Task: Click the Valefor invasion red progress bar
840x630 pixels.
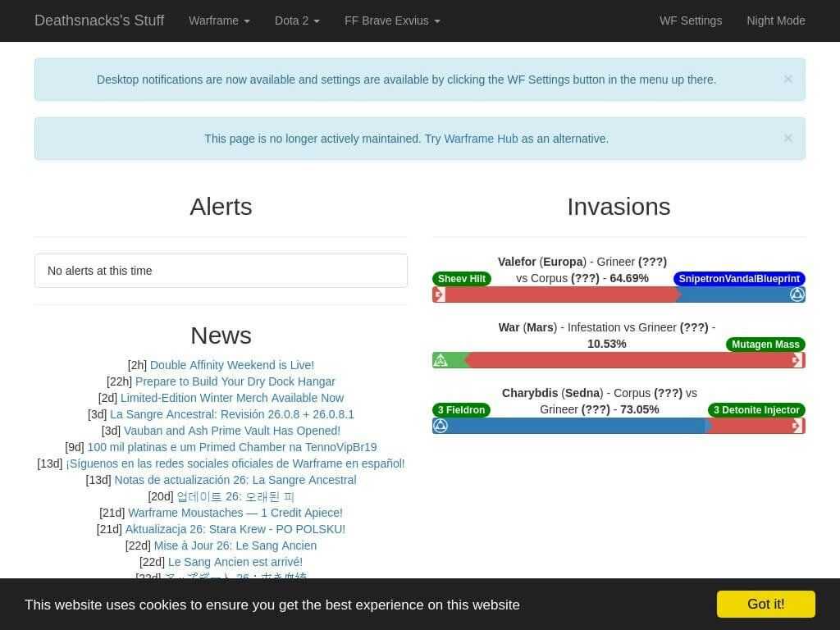Action: [x=556, y=294]
